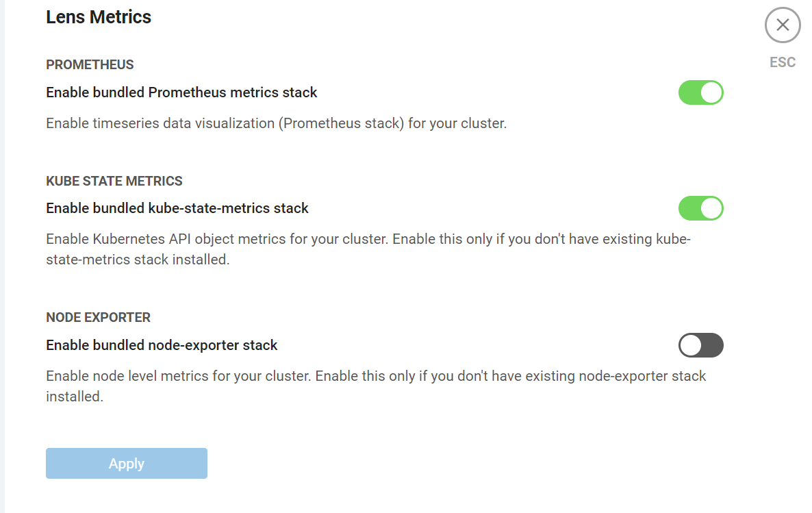Click the PROMETHEUS section header

pos(90,64)
